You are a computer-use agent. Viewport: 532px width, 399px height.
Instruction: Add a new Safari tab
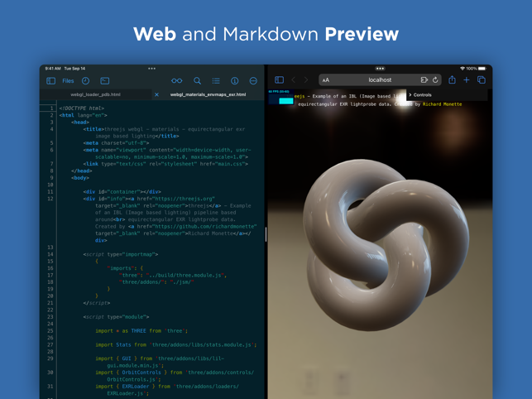tap(467, 79)
